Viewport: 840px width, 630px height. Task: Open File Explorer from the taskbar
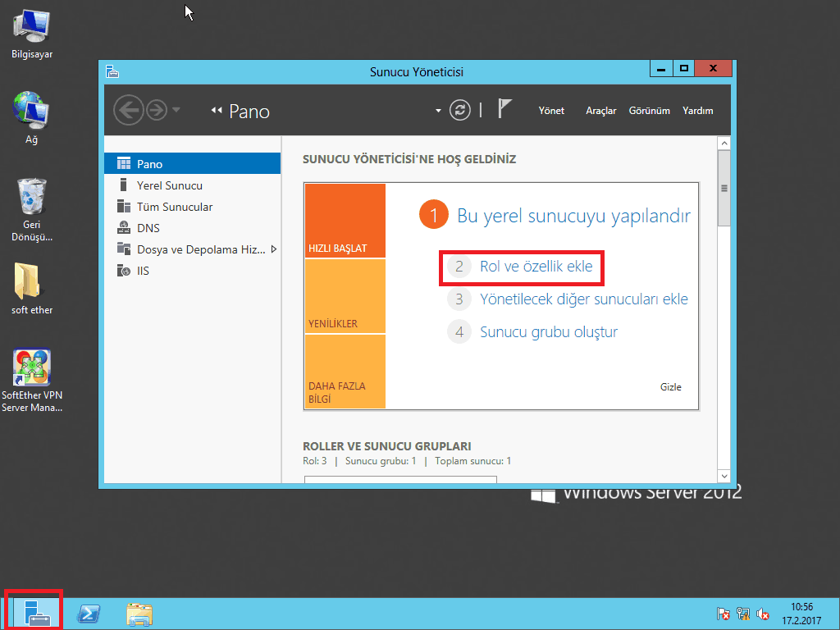tap(139, 614)
